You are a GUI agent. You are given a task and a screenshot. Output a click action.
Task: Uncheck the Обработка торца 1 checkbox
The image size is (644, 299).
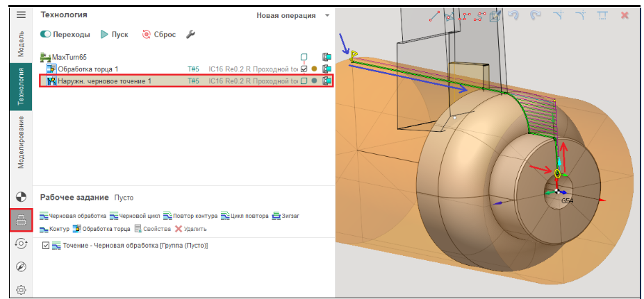click(304, 69)
